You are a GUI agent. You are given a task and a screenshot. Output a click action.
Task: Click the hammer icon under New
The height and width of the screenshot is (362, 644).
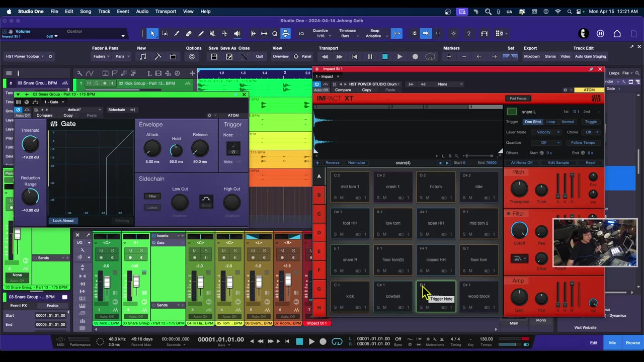[157, 56]
